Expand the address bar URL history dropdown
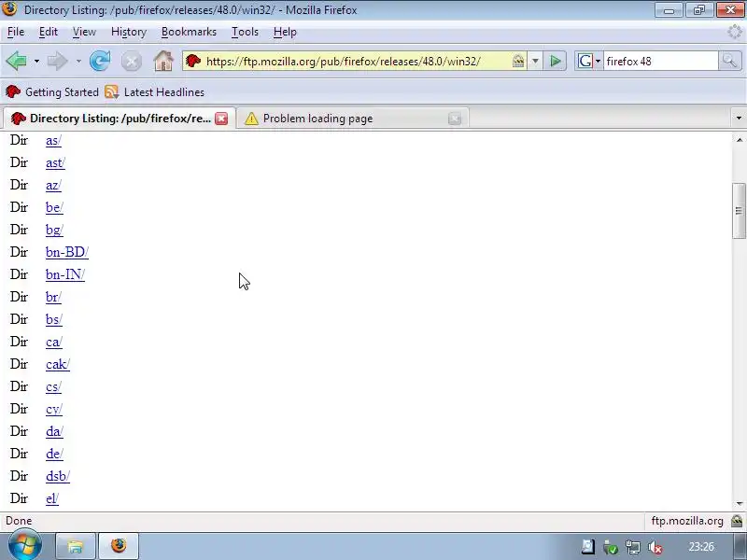Screen dimensions: 747x560 [x=535, y=61]
